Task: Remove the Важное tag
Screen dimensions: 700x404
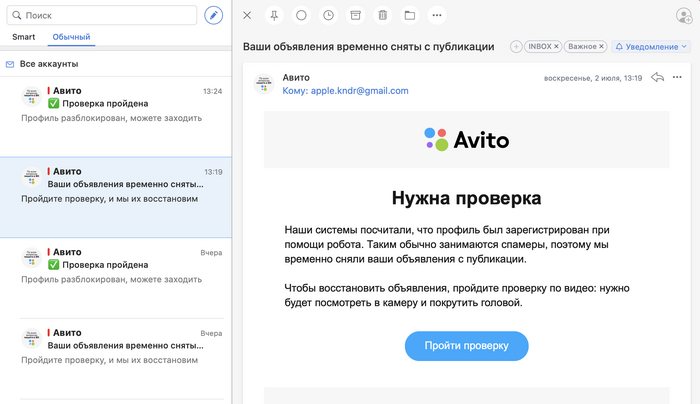Action: pyautogui.click(x=601, y=46)
